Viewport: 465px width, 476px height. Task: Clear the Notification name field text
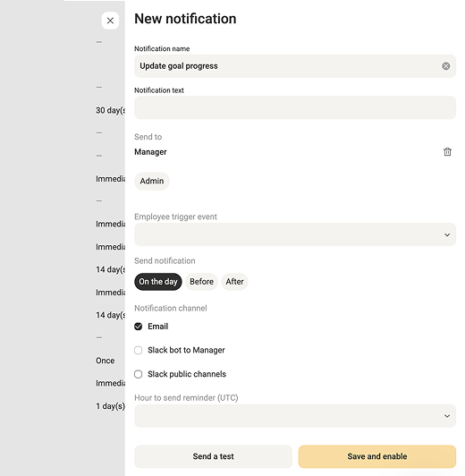(445, 66)
